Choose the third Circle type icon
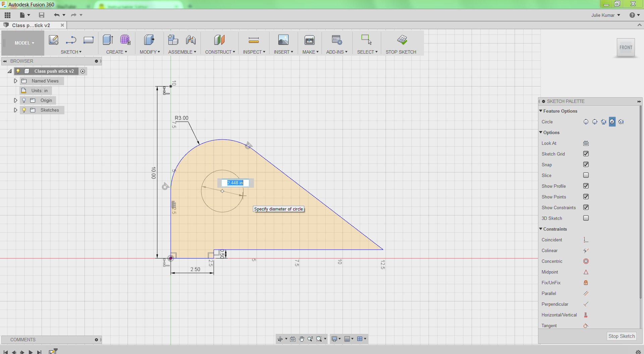Image resolution: width=644 pixels, height=354 pixels. [x=603, y=122]
